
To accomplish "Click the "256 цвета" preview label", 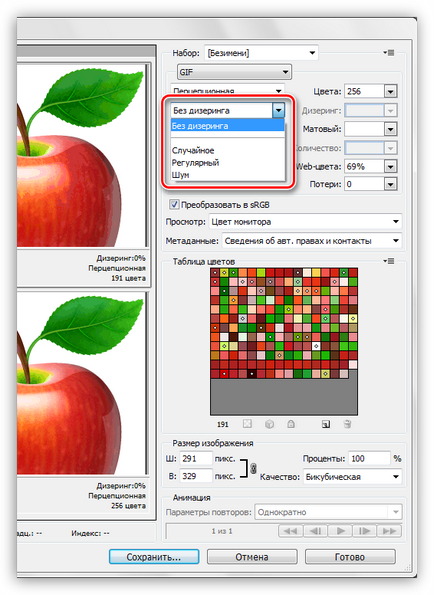I will click(128, 506).
